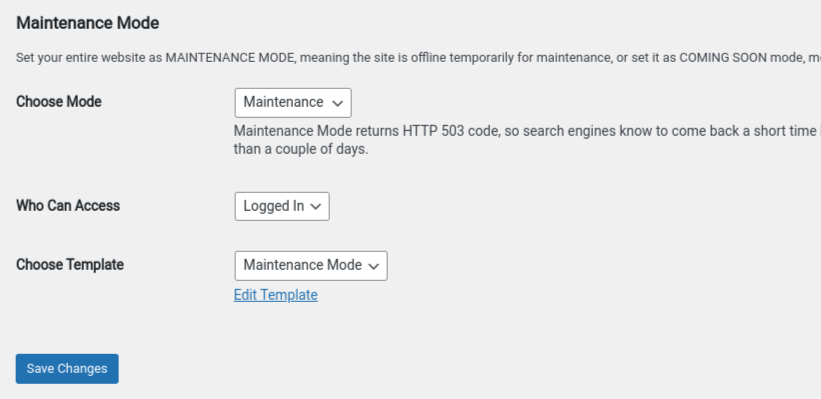Screen dimensions: 821x399
Task: Click the intro paragraph about site offline
Action: click(418, 58)
